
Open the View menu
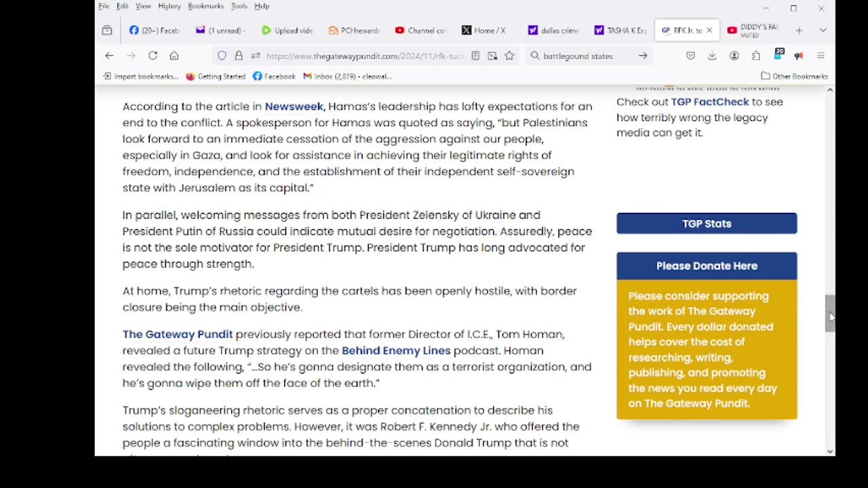[143, 6]
